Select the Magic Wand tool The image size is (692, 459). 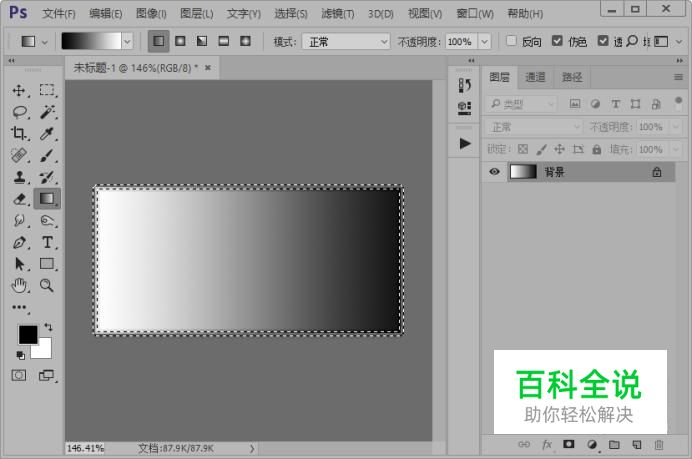(x=47, y=112)
